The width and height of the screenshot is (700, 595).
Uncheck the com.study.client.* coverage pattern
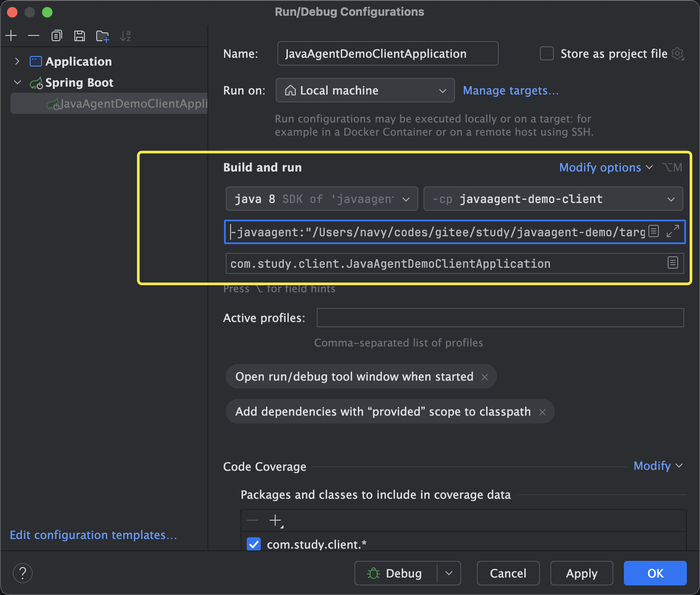pyautogui.click(x=254, y=544)
